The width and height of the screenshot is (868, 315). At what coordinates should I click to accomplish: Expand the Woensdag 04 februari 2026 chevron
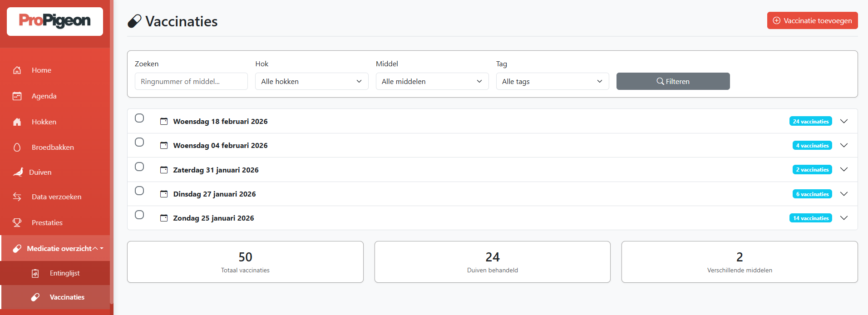843,145
